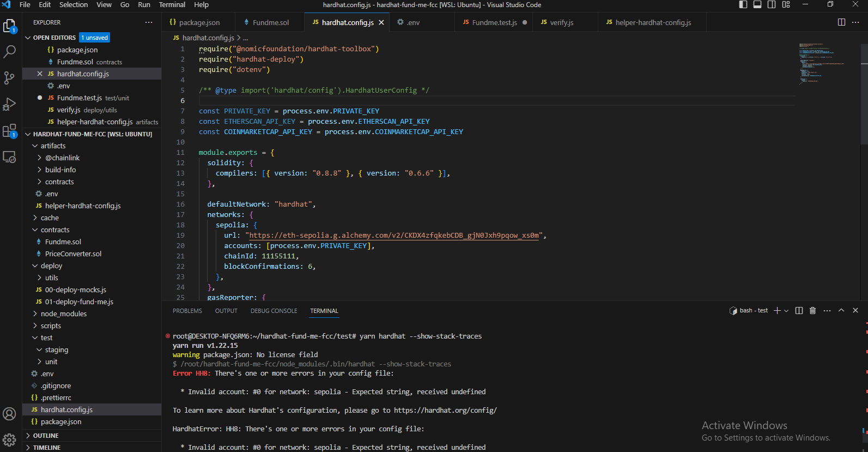Image resolution: width=868 pixels, height=452 pixels.
Task: Open the Selection menu
Action: (74, 4)
